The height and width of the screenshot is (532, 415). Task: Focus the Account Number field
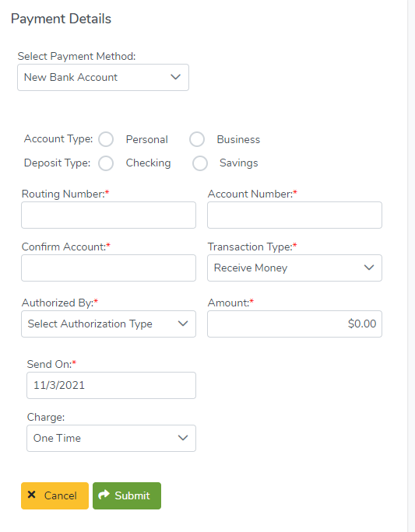pos(295,215)
